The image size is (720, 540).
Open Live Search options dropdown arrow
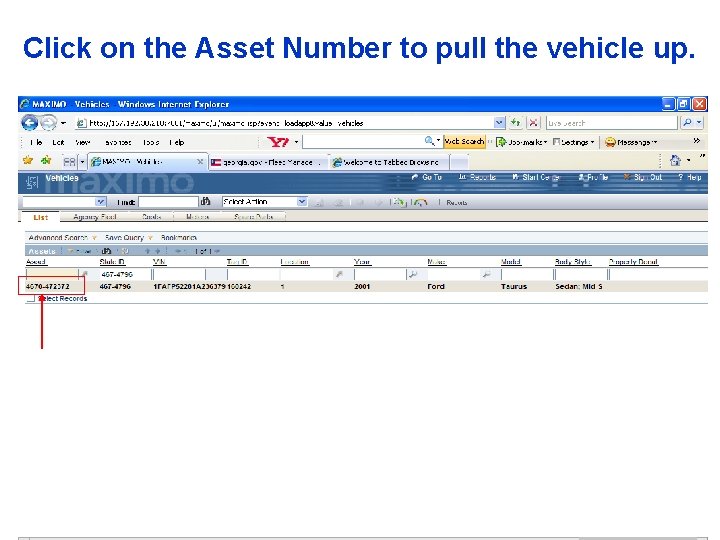(x=699, y=123)
